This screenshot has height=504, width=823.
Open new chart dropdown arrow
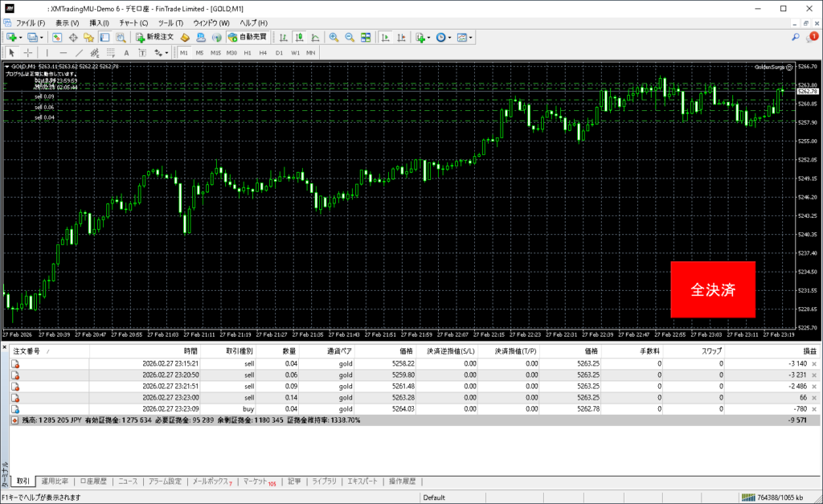click(21, 37)
